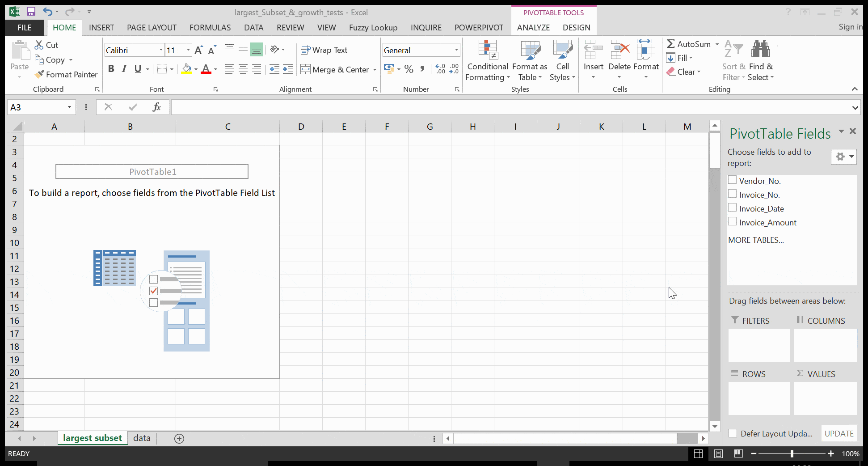This screenshot has height=466, width=868.
Task: Check the Invoice_Date field
Action: (732, 208)
